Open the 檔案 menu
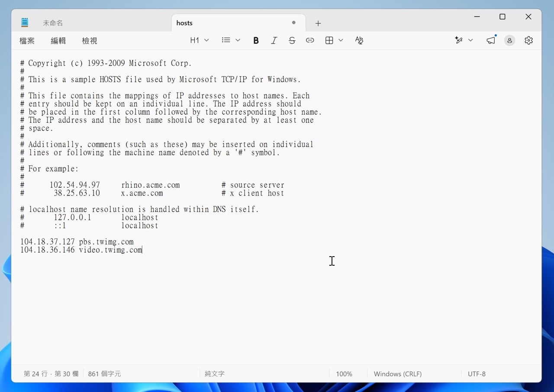This screenshot has width=554, height=392. pos(27,41)
